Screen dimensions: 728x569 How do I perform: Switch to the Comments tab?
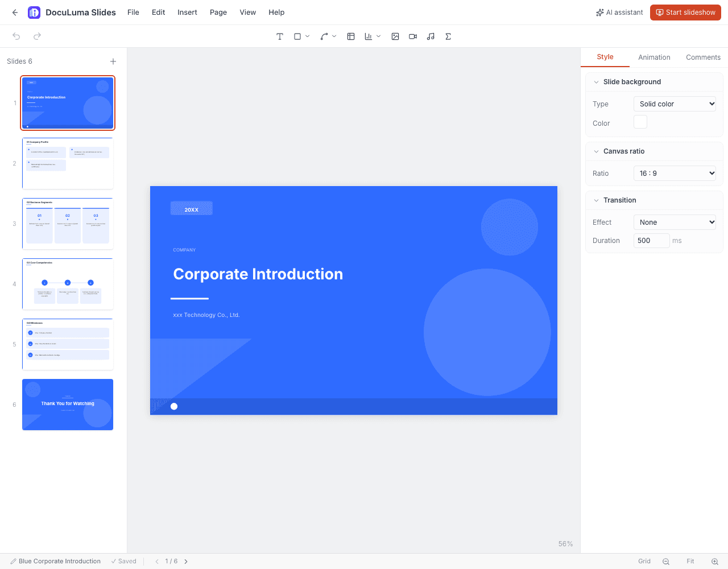(703, 57)
